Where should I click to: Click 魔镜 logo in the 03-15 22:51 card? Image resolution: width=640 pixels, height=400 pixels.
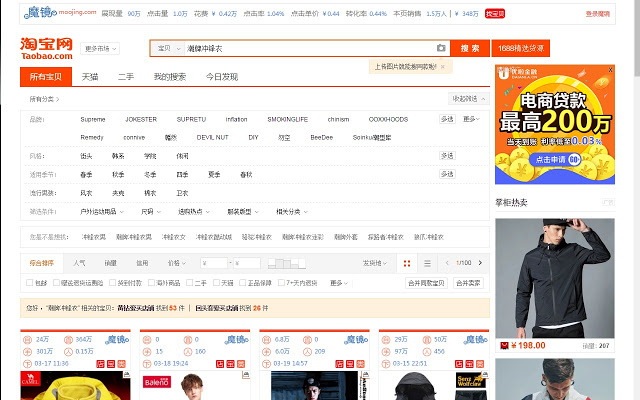coord(476,340)
